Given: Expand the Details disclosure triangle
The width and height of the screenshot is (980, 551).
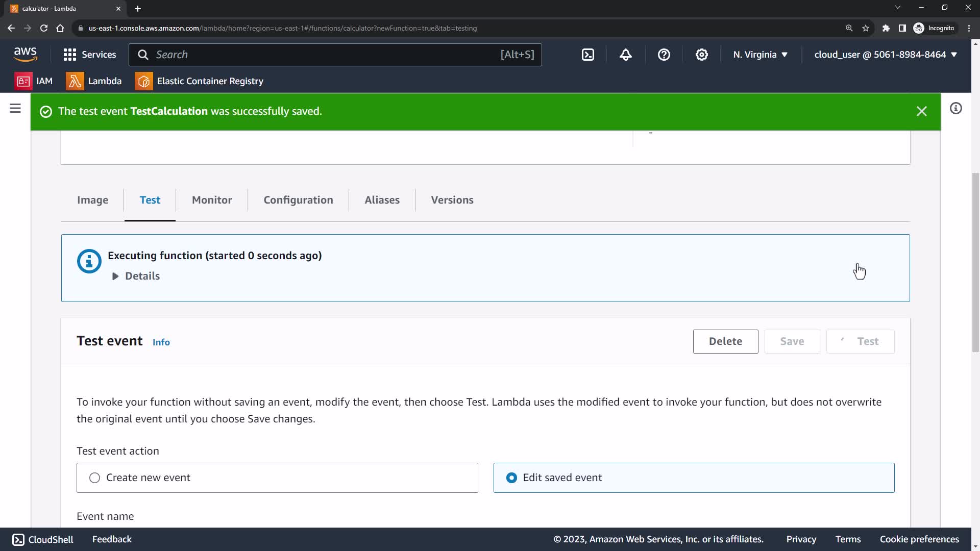Looking at the screenshot, I should [115, 276].
